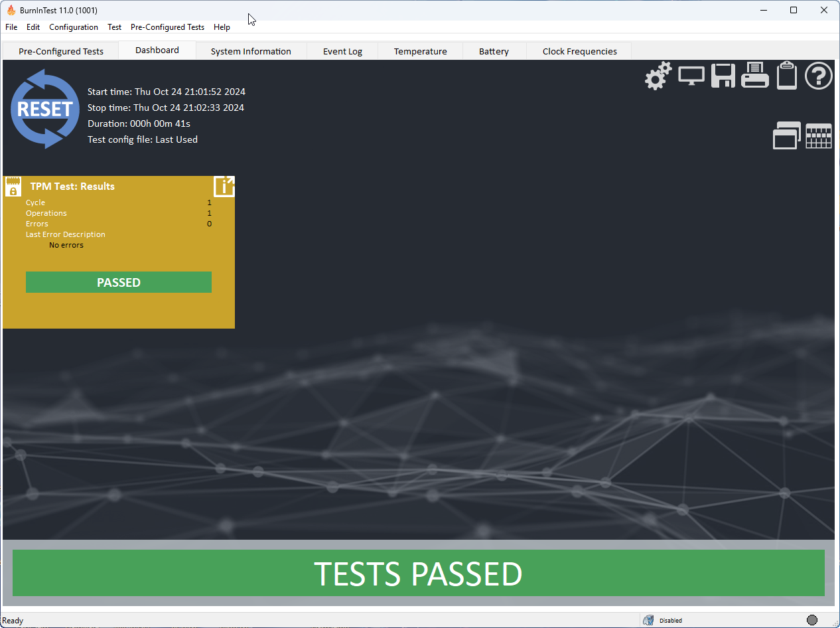Select the Dashboard tab
The height and width of the screenshot is (628, 840).
point(157,50)
